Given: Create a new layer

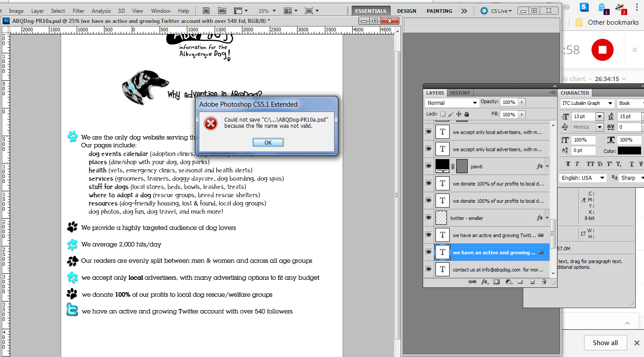Looking at the screenshot, I should tap(532, 282).
